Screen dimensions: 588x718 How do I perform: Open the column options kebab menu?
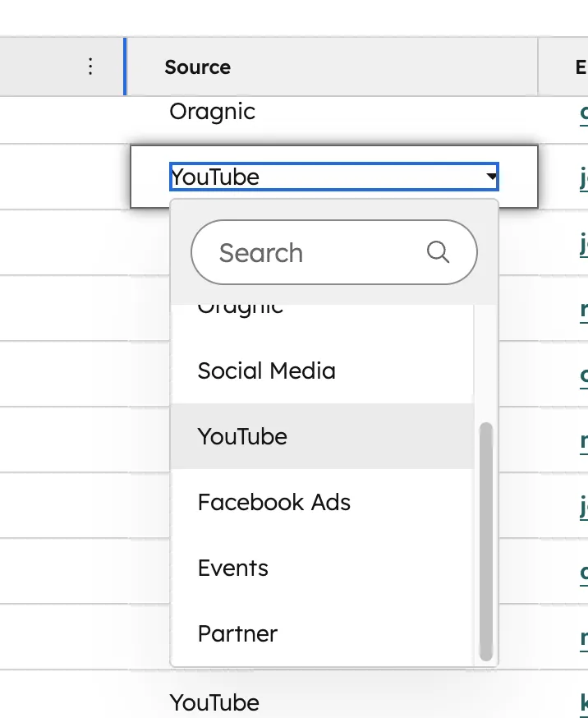90,67
